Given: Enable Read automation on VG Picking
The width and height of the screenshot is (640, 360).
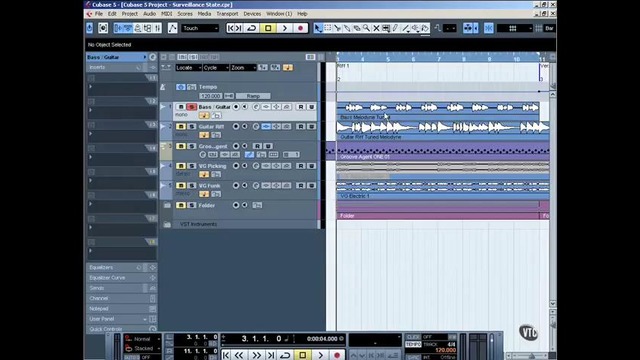Looking at the screenshot, I should pos(301,166).
